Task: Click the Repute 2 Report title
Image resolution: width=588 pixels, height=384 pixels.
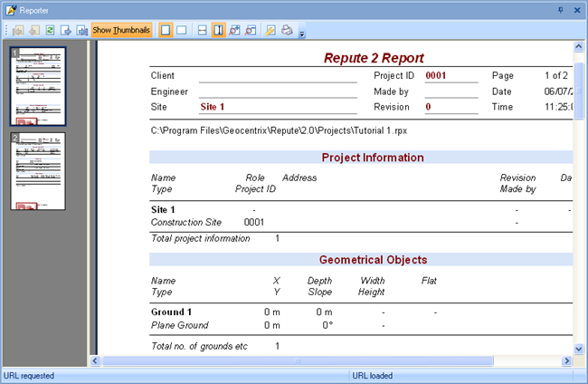Action: click(374, 58)
